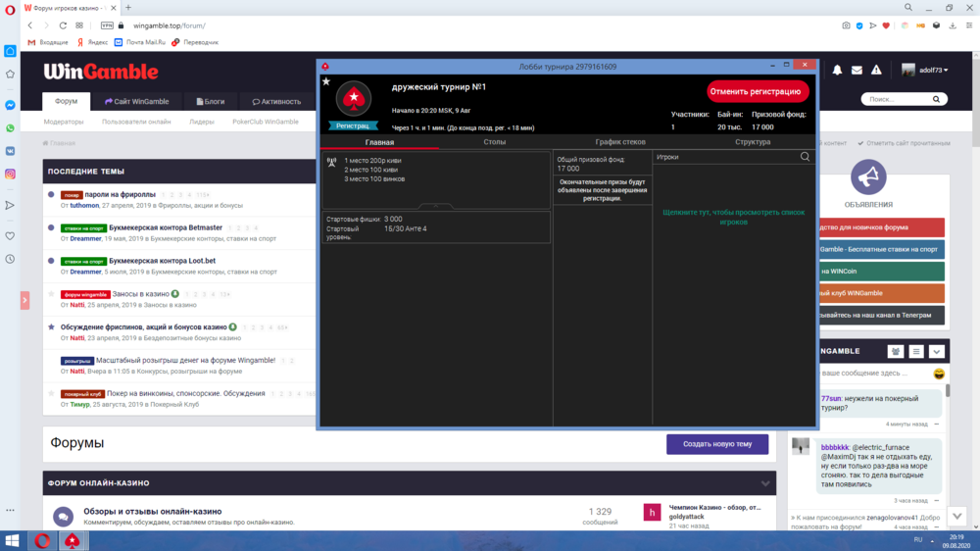Open Входящие Gmail bookmark
The height and width of the screenshot is (551, 980).
[x=47, y=42]
